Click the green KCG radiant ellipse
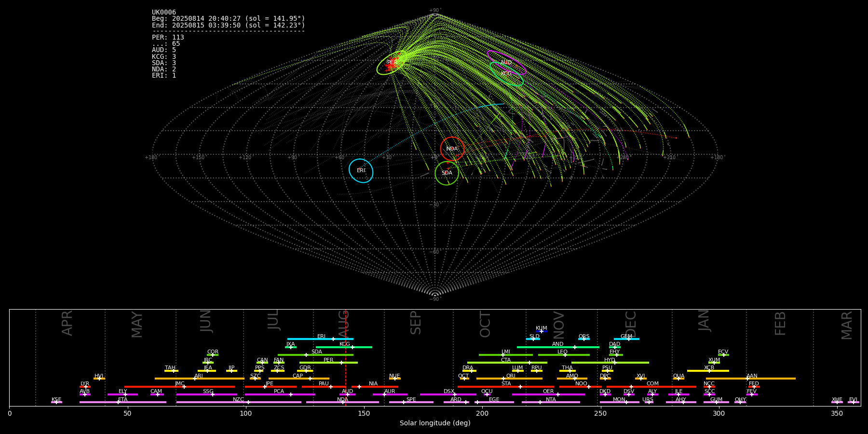The height and width of the screenshot is (434, 868). click(x=506, y=74)
